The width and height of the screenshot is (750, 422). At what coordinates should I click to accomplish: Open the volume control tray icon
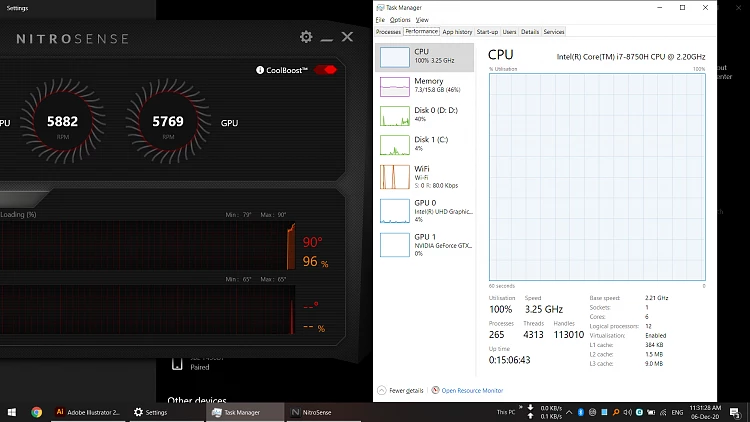coord(628,412)
